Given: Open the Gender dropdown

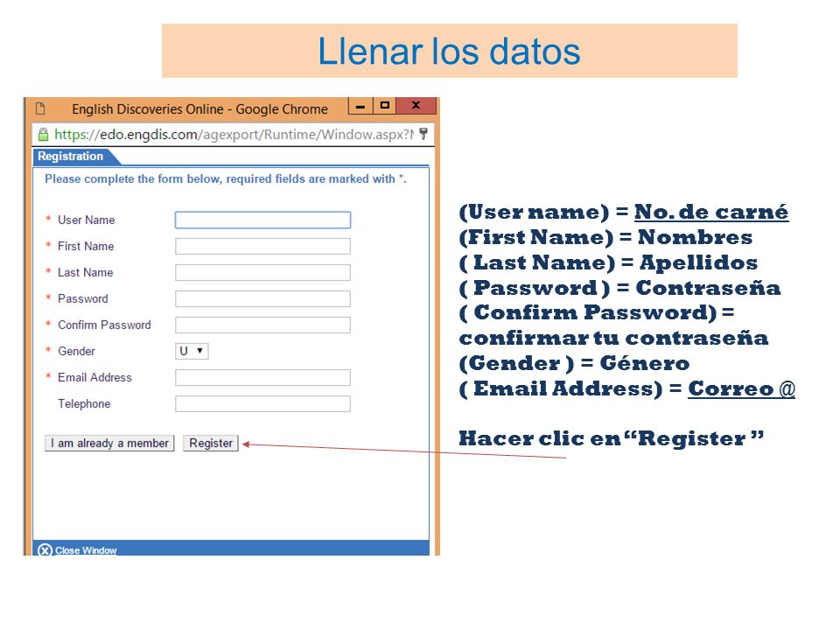Looking at the screenshot, I should point(192,351).
